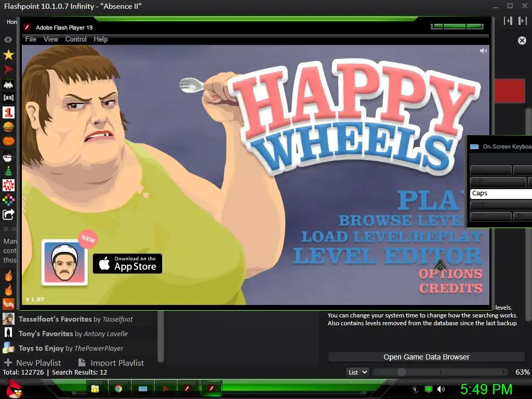Viewport: 532px width, 399px height.
Task: Click the New Playlist button
Action: pos(33,363)
